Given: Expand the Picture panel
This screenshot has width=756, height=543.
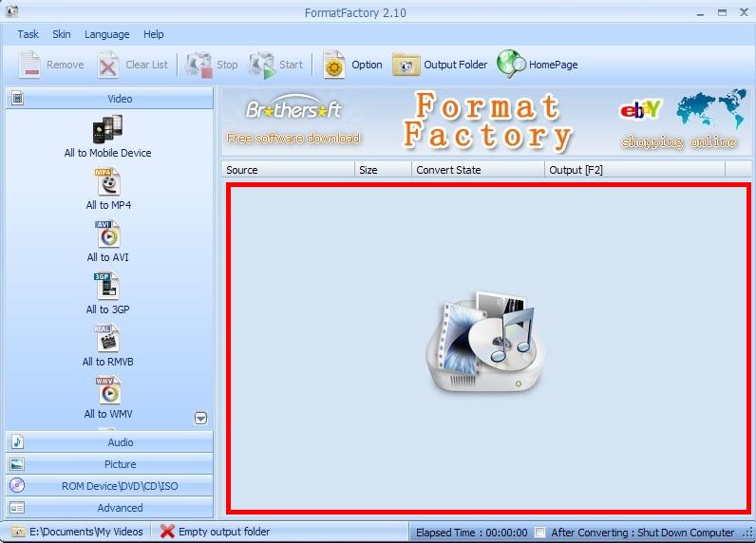Looking at the screenshot, I should (109, 464).
